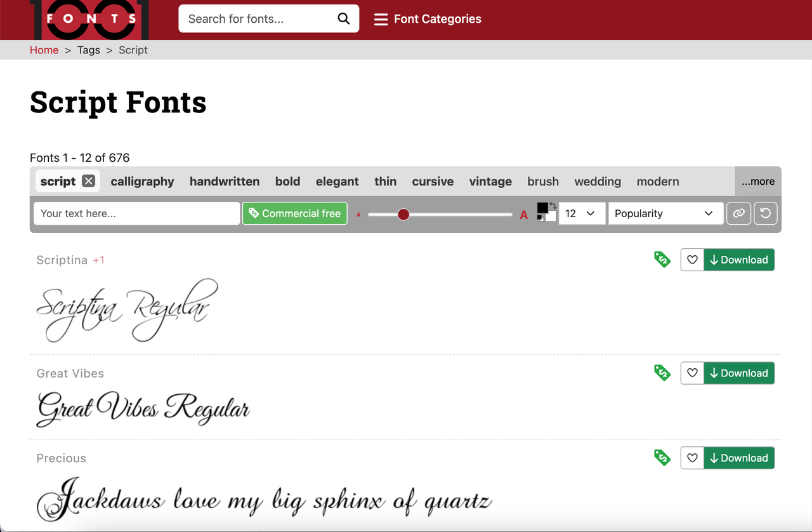Favorite the Great Vibes font
This screenshot has width=812, height=532.
pos(692,373)
